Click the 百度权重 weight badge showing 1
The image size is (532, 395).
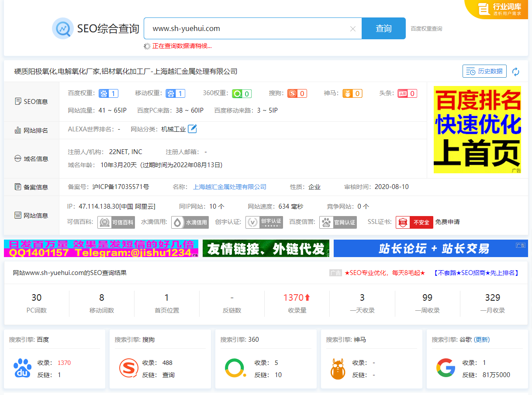tap(108, 93)
